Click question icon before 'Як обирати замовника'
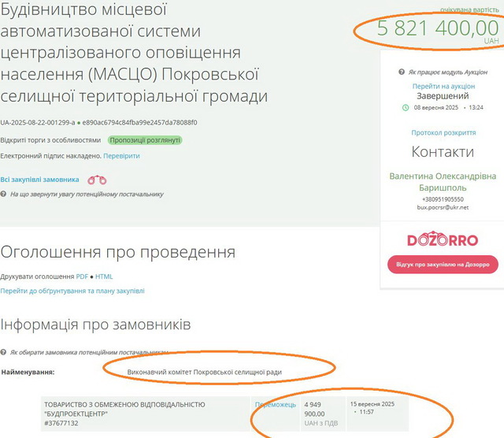 [3, 352]
